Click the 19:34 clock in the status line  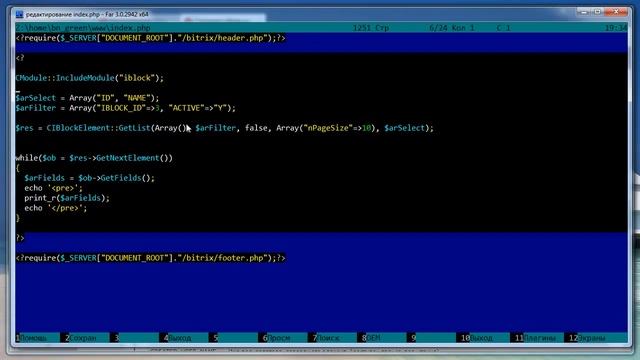coord(616,28)
